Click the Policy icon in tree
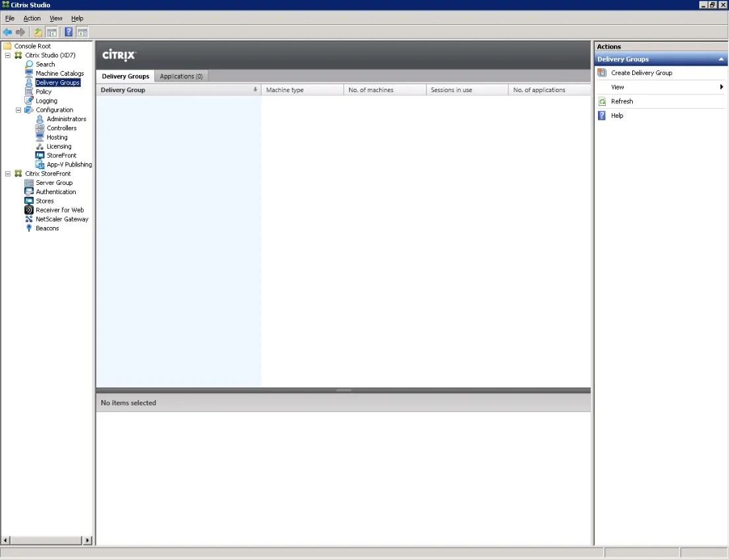 point(29,91)
